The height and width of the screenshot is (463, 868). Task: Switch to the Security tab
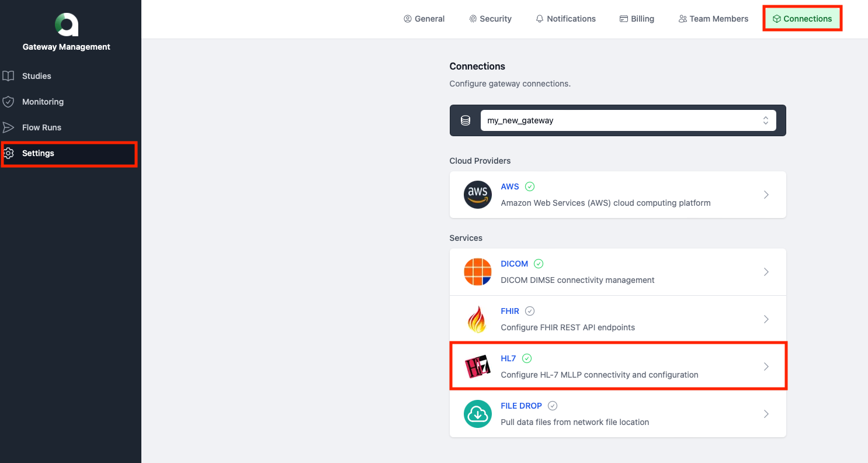click(490, 19)
